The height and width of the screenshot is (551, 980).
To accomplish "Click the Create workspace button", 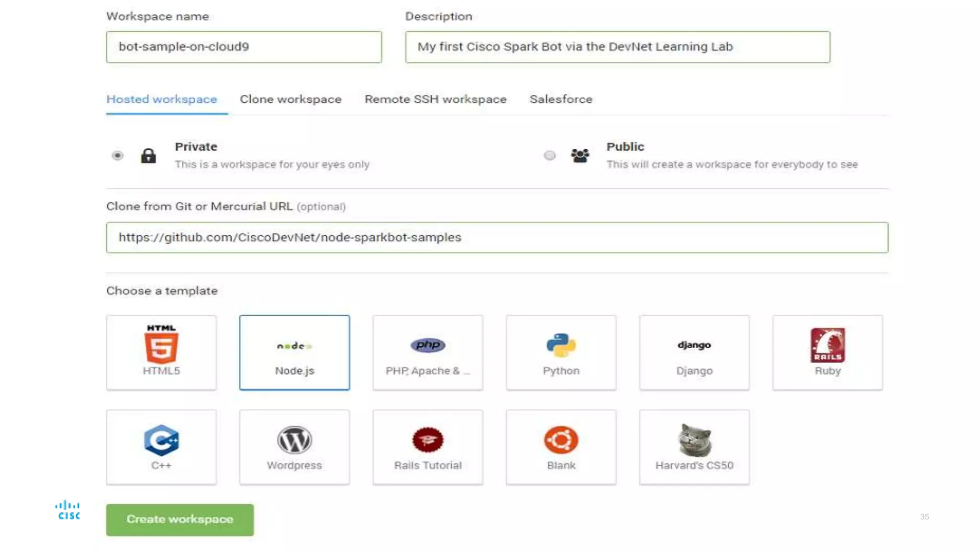I will click(x=180, y=519).
